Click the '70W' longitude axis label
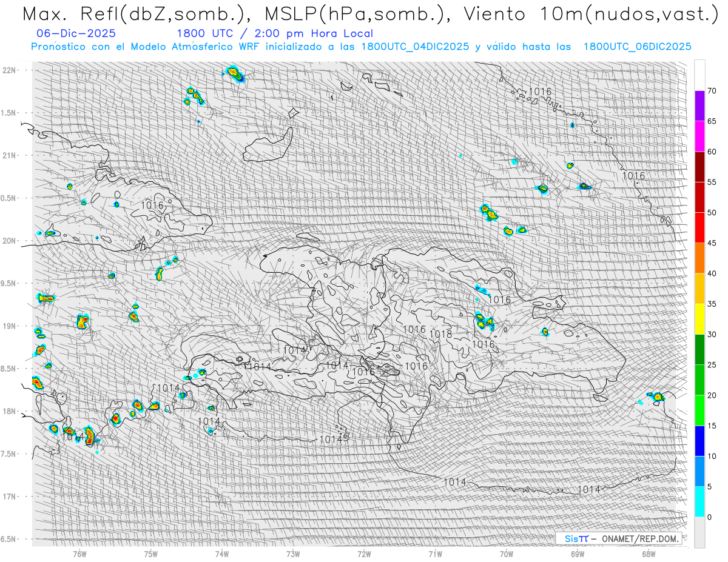The image size is (728, 562). 506,554
